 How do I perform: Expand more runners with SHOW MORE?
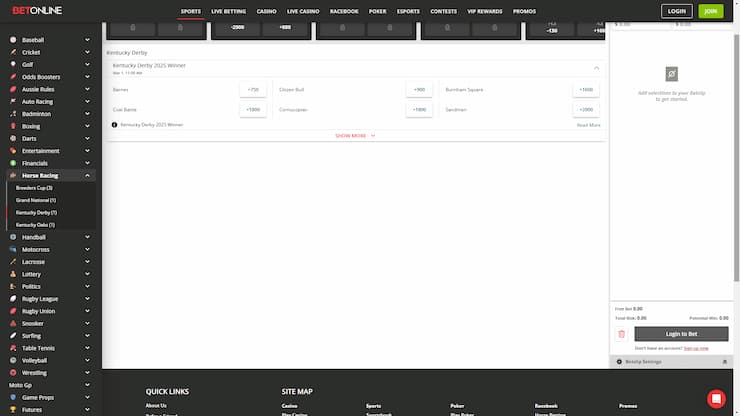[x=355, y=136]
